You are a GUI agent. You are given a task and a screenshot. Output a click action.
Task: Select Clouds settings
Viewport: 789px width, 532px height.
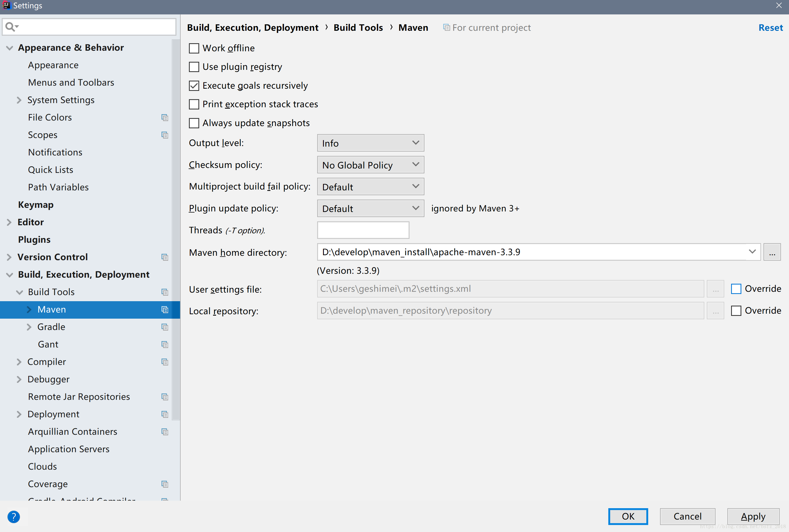(x=42, y=467)
